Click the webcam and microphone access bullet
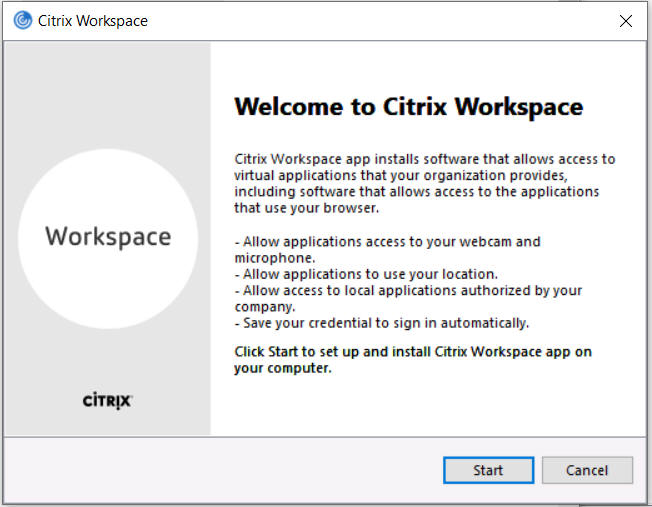 pos(386,249)
